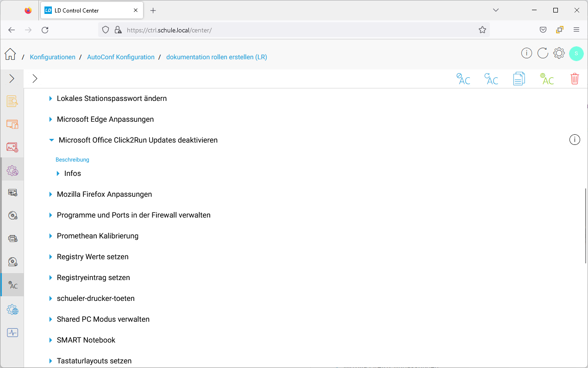Save page to Pocket icon
This screenshot has width=588, height=368.
click(x=543, y=30)
